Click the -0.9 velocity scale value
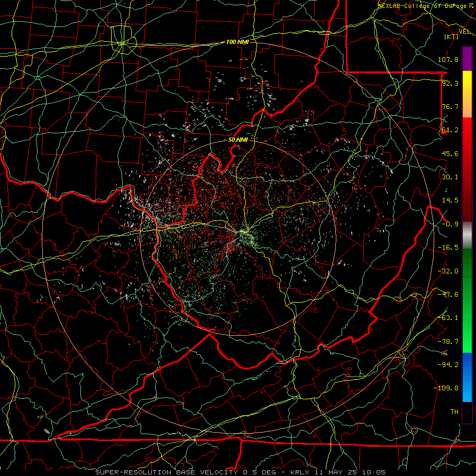476x476 pixels. coord(450,224)
